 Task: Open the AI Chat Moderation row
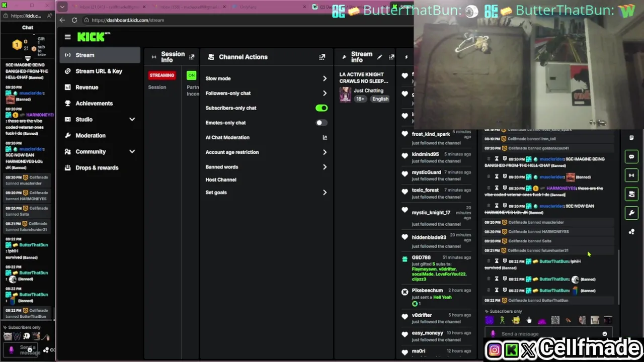266,137
